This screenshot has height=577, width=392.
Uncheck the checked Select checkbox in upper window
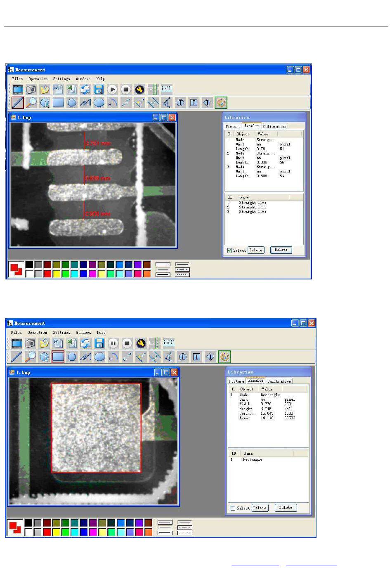[x=229, y=251]
